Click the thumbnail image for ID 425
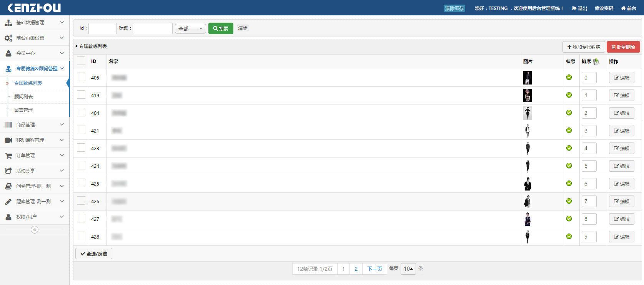The image size is (644, 285). pos(528,184)
